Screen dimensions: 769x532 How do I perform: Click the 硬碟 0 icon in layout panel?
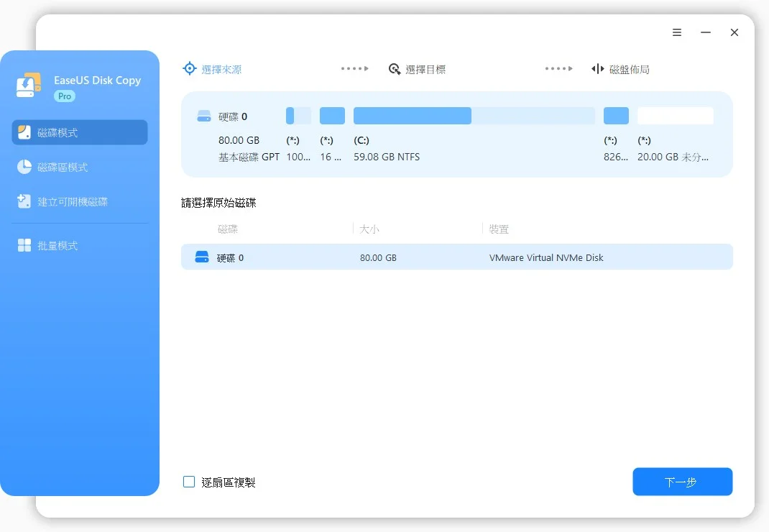tap(203, 116)
